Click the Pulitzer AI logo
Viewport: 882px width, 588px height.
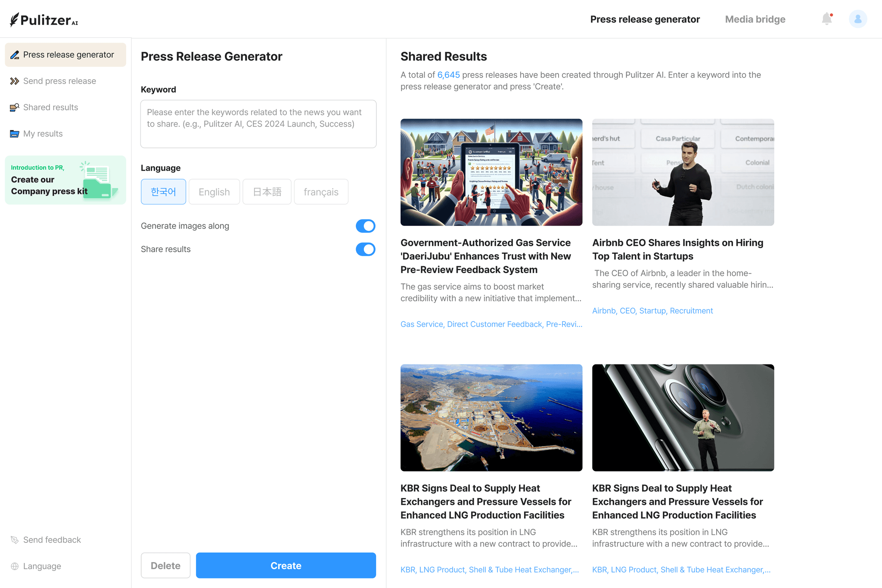(x=44, y=20)
